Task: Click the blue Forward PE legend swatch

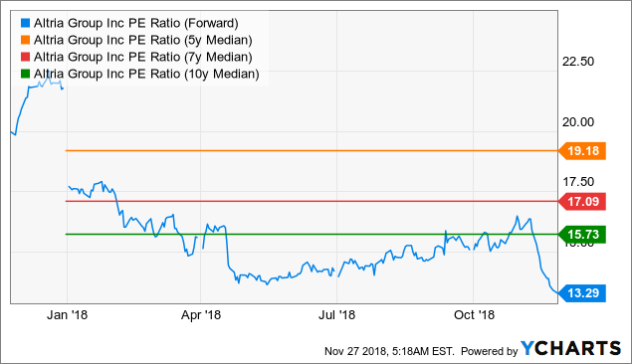Action: tap(26, 23)
